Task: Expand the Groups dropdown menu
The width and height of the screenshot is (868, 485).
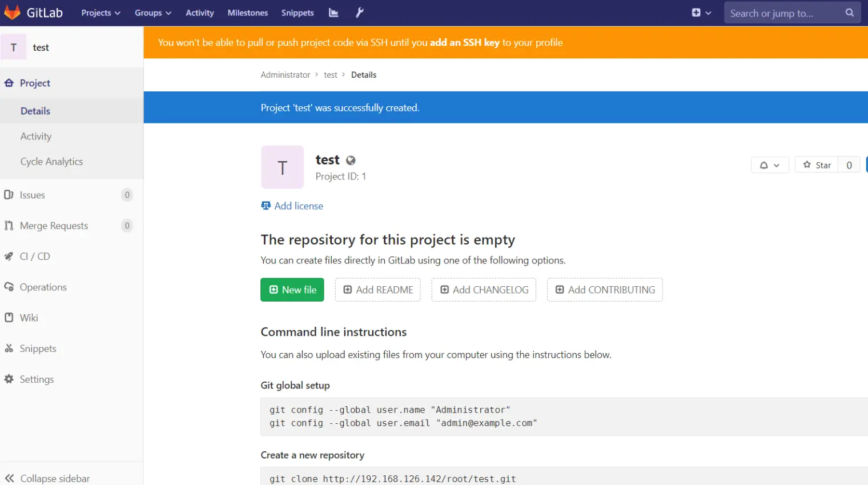Action: [x=152, y=13]
